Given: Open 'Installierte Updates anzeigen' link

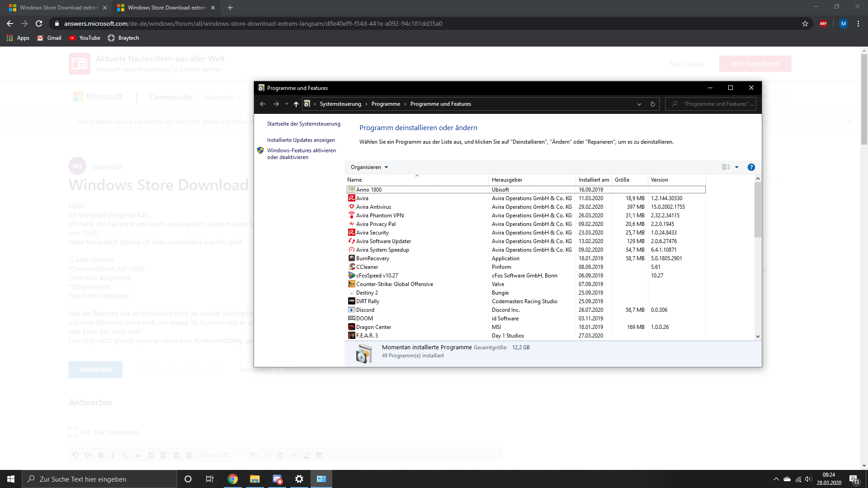Looking at the screenshot, I should point(301,140).
